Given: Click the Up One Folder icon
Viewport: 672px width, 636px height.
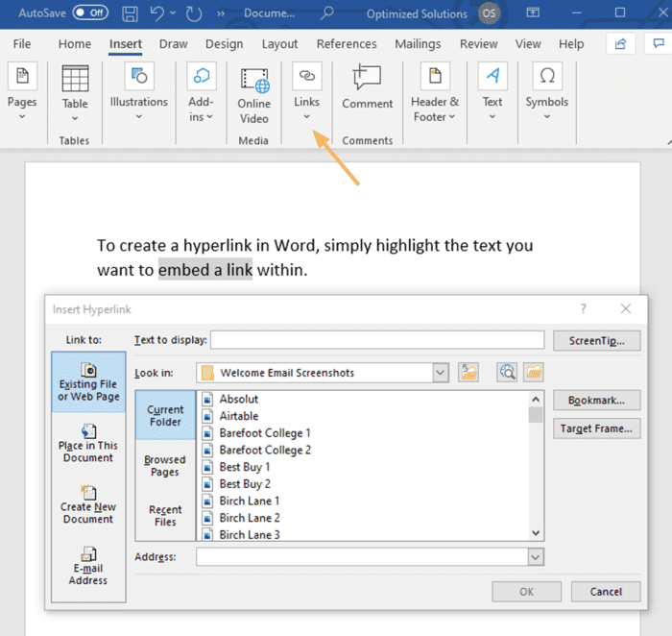Looking at the screenshot, I should (x=468, y=372).
